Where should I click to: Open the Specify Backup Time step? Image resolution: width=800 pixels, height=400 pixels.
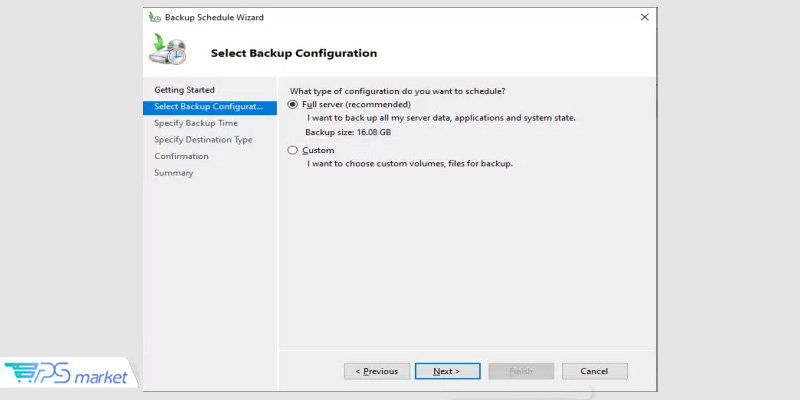pyautogui.click(x=196, y=123)
